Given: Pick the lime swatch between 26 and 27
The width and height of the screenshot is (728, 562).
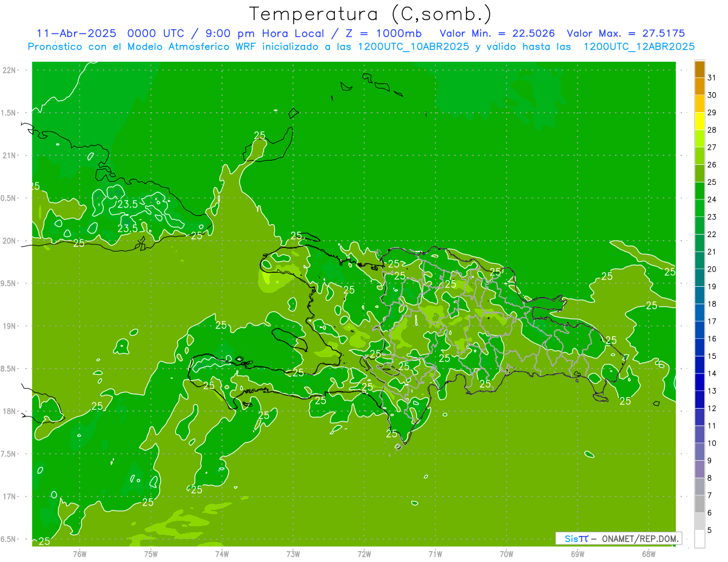Looking at the screenshot, I should 699,156.
